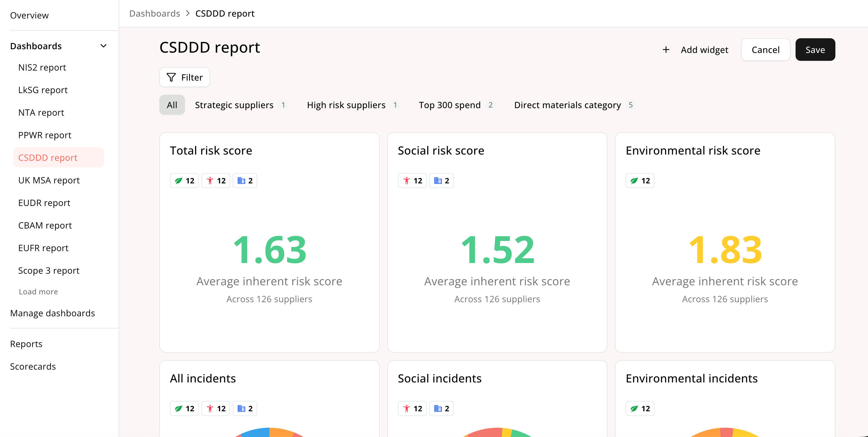Open EUFR report dashboard
The image size is (868, 437).
[43, 248]
